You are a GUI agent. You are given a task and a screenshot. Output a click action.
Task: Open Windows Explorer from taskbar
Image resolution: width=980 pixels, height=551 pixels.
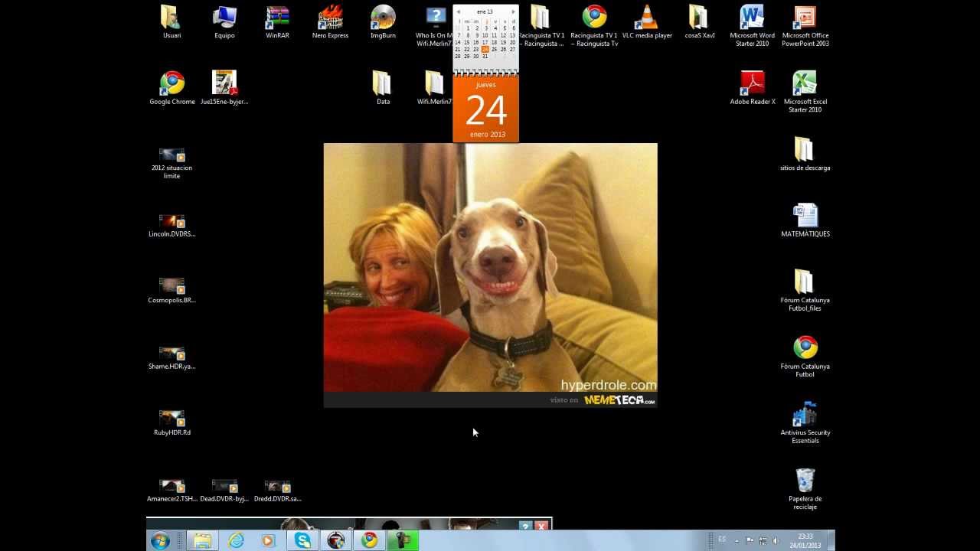[202, 540]
